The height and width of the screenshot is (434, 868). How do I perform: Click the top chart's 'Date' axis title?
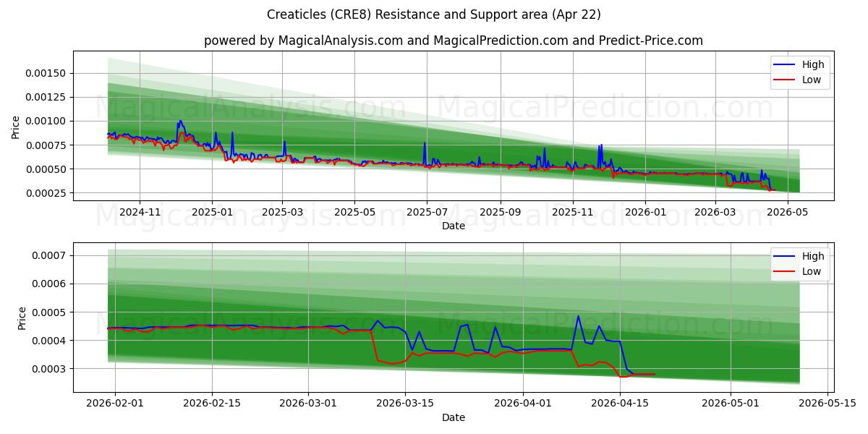click(x=454, y=226)
